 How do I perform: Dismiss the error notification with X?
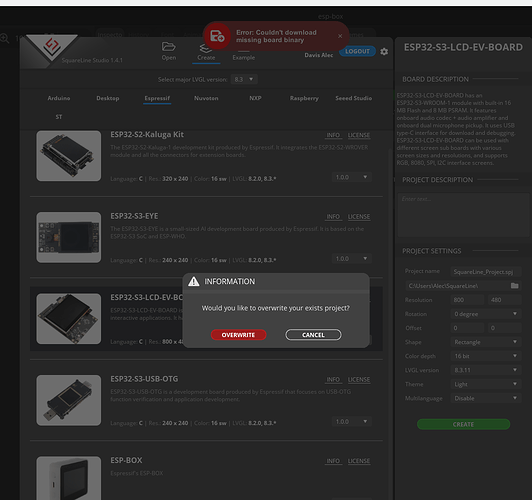pos(340,36)
